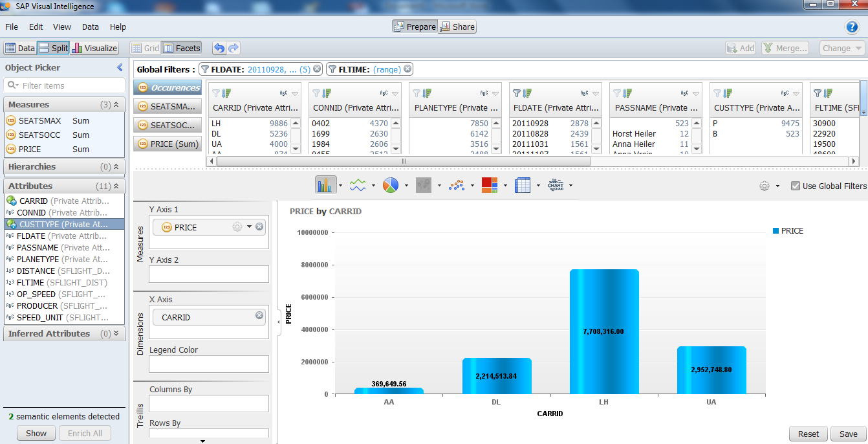Open the crosstab table visualization

(x=522, y=185)
